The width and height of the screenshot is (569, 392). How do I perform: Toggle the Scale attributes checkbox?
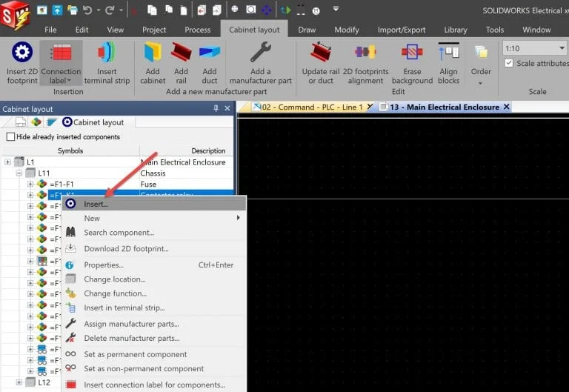[508, 64]
